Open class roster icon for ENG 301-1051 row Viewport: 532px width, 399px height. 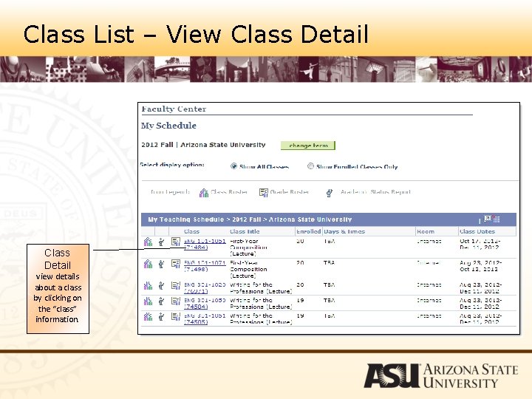pyautogui.click(x=148, y=316)
